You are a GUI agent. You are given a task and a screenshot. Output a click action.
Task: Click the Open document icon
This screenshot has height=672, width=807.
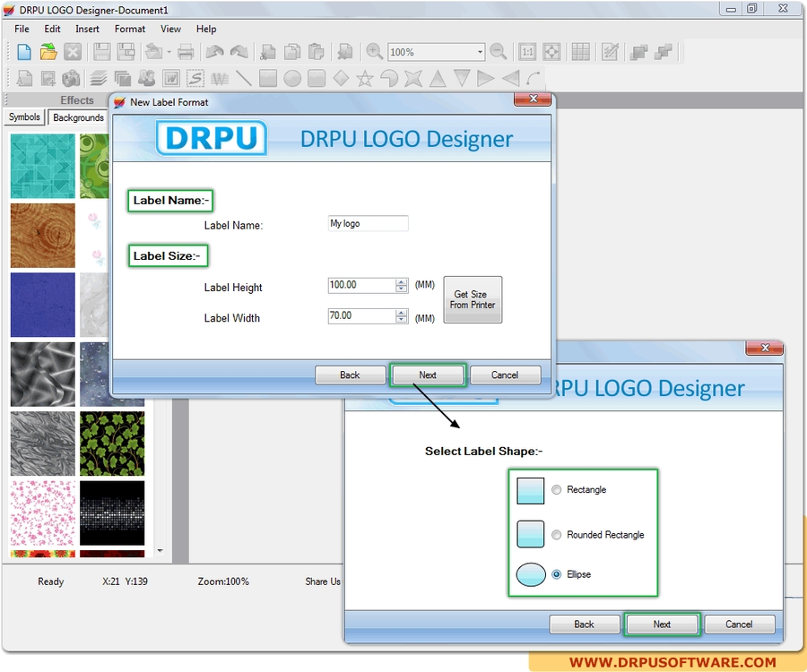[48, 52]
